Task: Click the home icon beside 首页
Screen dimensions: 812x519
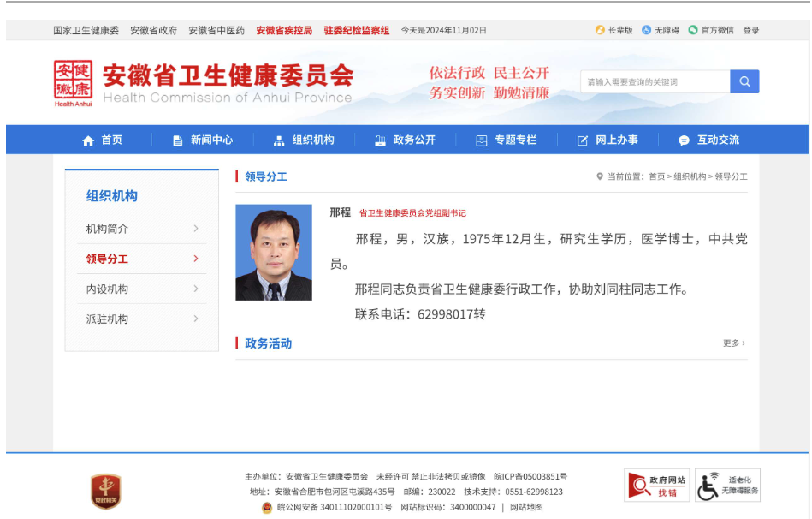Action: tap(90, 140)
